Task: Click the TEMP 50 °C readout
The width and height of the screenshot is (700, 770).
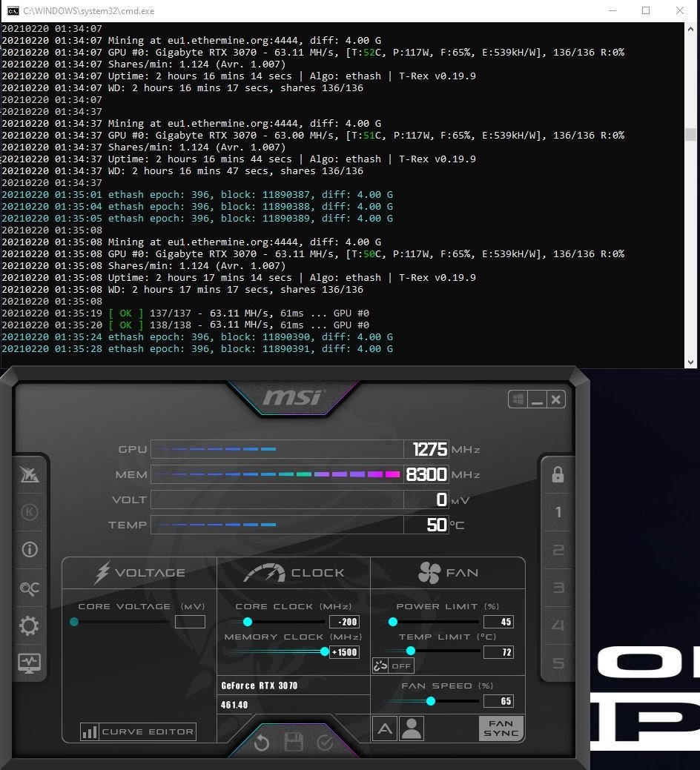Action: [426, 525]
